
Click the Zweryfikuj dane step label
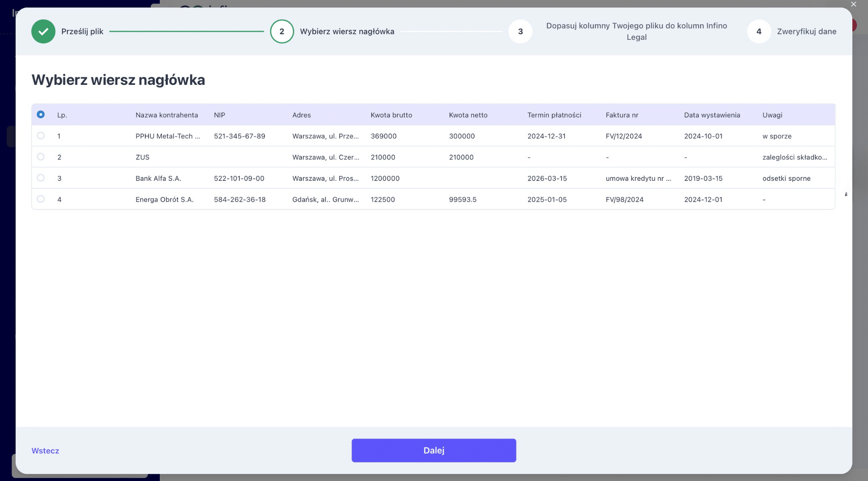(x=807, y=31)
